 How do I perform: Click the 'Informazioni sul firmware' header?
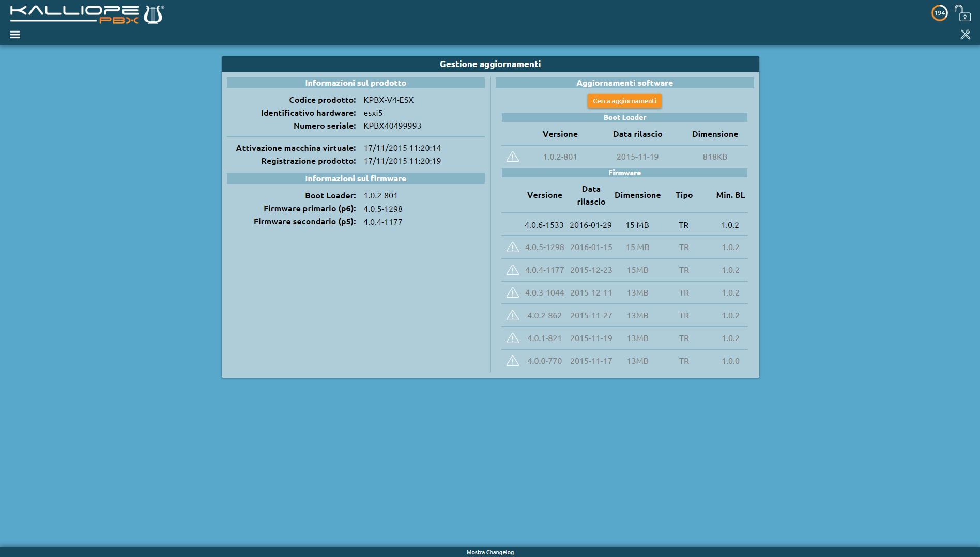[x=356, y=178]
